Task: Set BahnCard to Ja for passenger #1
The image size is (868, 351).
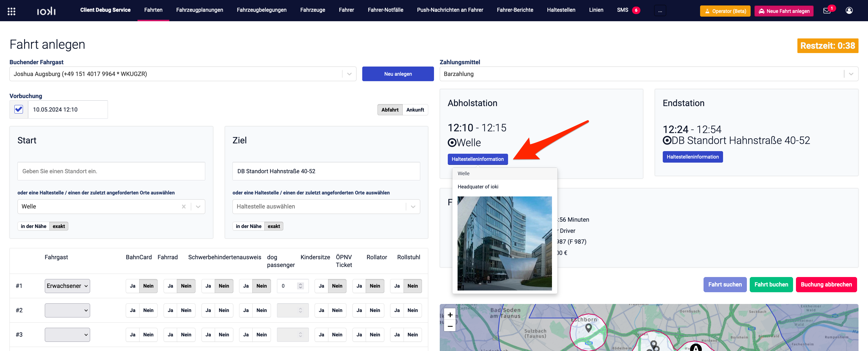Action: tap(132, 286)
